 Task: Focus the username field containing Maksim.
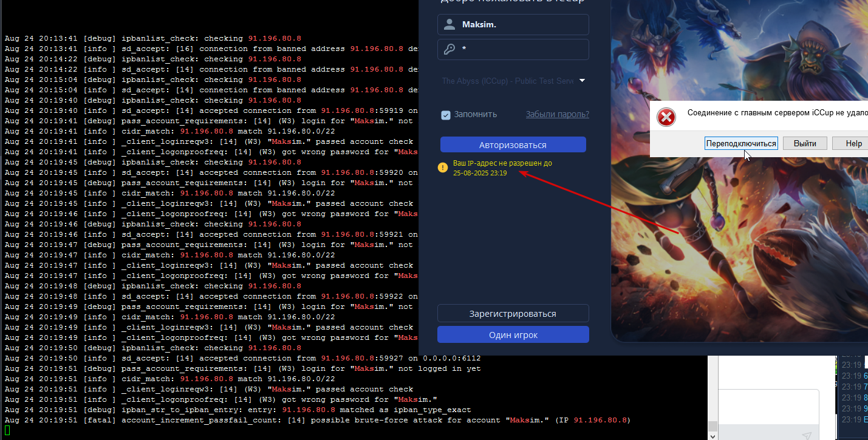point(513,25)
